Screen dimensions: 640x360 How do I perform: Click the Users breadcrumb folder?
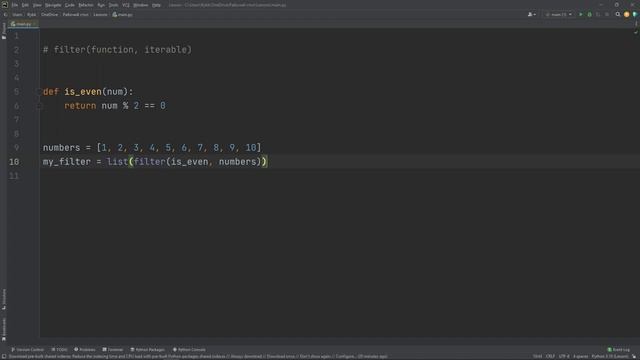(x=17, y=15)
